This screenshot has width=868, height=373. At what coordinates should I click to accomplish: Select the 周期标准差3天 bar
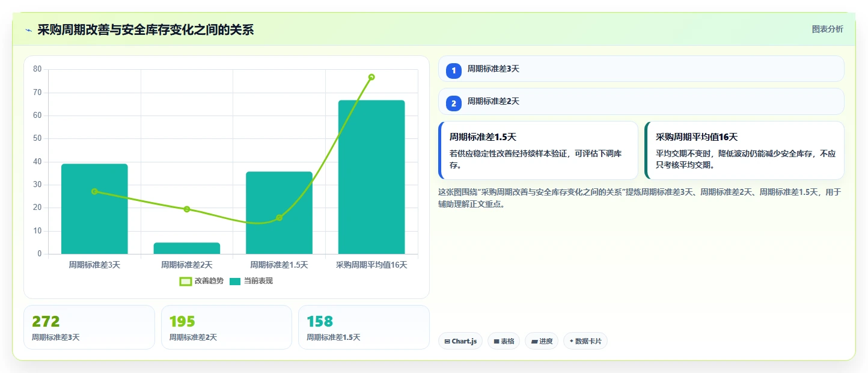click(94, 209)
